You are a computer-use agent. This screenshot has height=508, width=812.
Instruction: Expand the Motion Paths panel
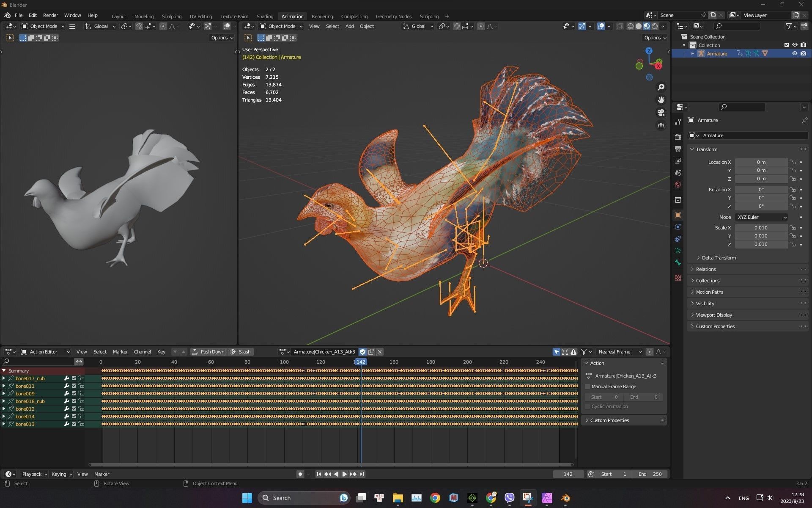(x=748, y=292)
